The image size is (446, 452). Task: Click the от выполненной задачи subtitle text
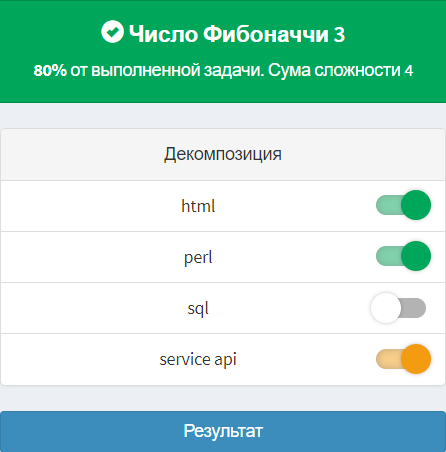tap(167, 71)
